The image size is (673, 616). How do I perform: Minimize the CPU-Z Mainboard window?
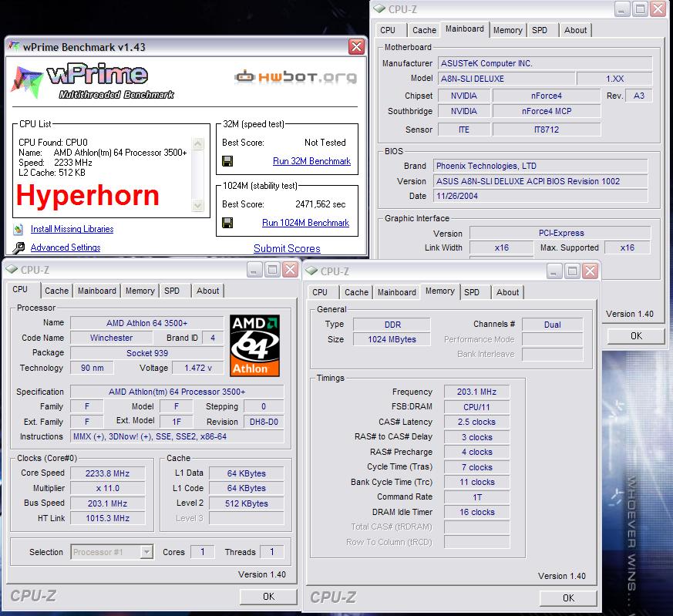[622, 9]
